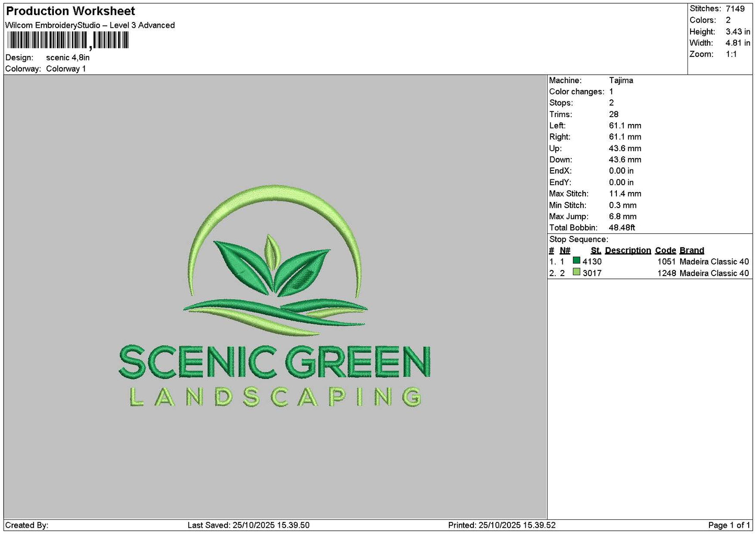Image resolution: width=756 pixels, height=534 pixels.
Task: Click 'Madeira Classic 40' in row 1
Action: pyautogui.click(x=714, y=262)
